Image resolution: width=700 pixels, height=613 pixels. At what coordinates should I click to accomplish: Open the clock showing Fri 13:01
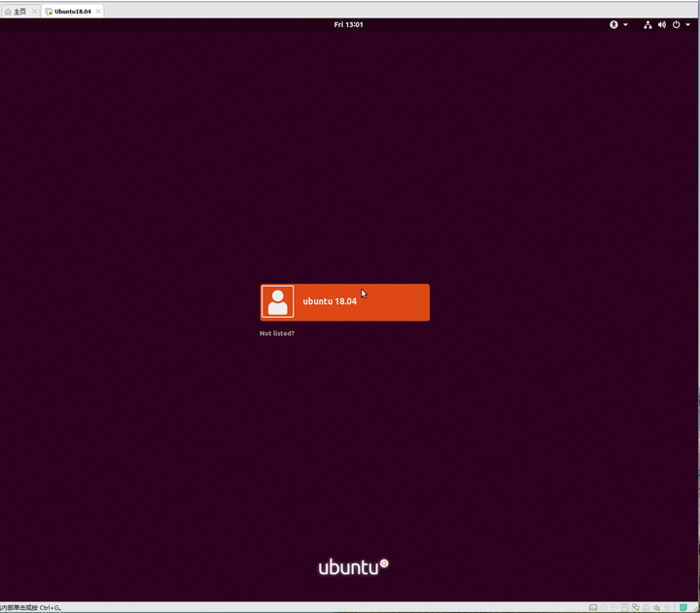pos(348,24)
